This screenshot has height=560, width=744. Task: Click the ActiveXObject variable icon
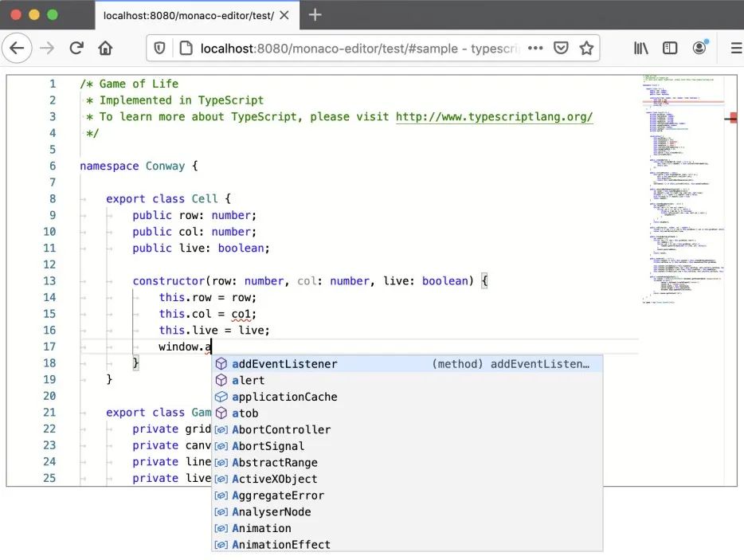tap(221, 480)
